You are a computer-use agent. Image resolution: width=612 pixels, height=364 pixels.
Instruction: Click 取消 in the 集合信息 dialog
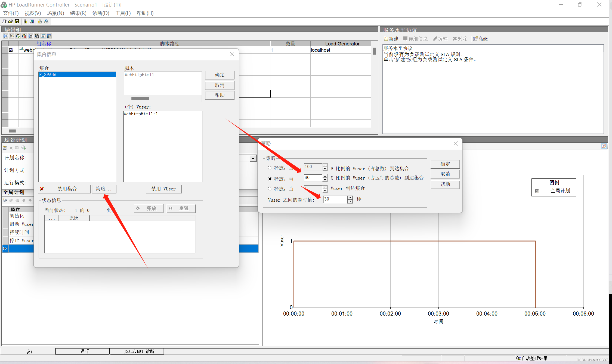(220, 85)
